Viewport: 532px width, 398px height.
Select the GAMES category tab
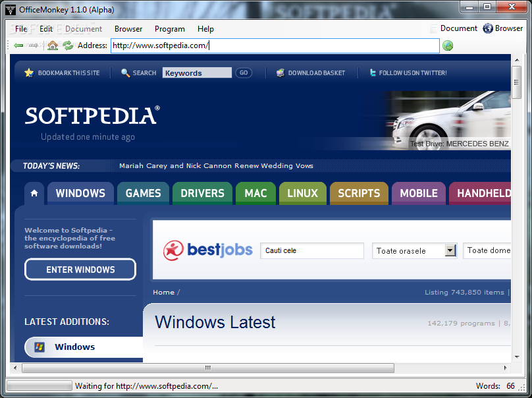tap(143, 193)
